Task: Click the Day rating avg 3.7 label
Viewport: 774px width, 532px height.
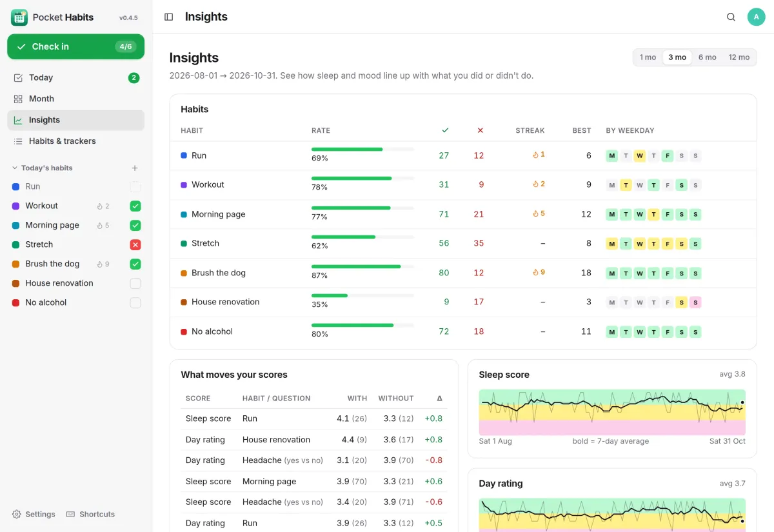Action: 732,483
